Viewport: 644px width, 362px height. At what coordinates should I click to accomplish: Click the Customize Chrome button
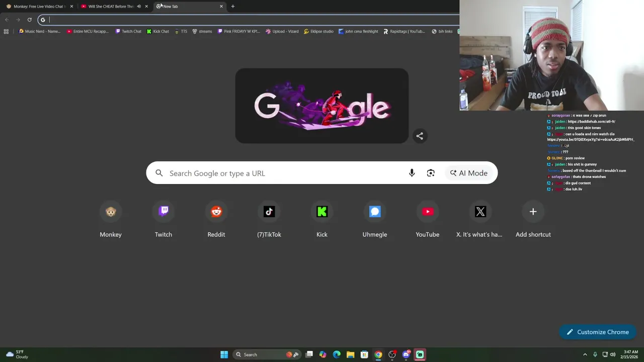pyautogui.click(x=598, y=332)
